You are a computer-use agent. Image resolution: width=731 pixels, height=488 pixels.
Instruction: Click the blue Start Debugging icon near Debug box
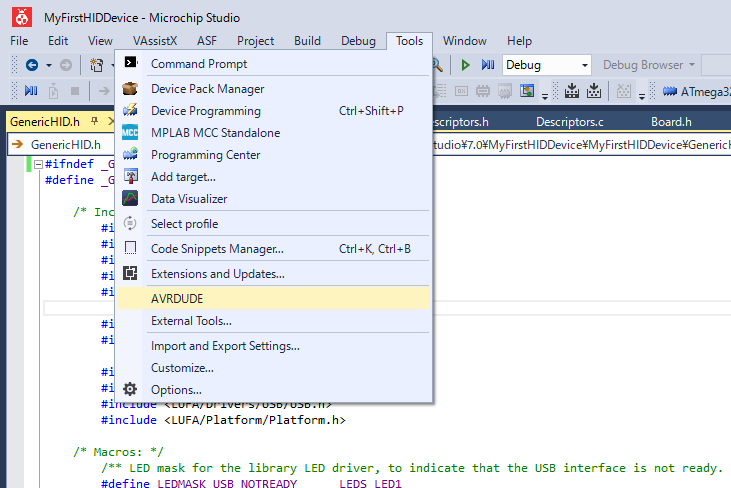488,65
